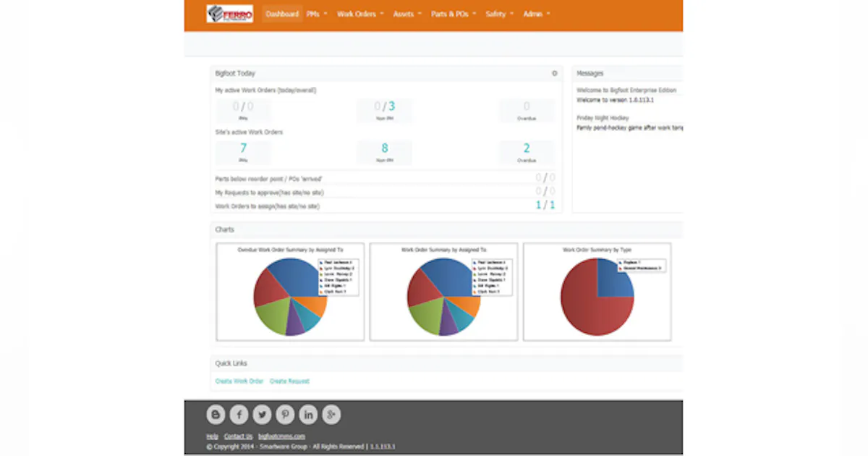This screenshot has width=868, height=456.
Task: Visit the bigfootcmms.com footer link
Action: (281, 436)
